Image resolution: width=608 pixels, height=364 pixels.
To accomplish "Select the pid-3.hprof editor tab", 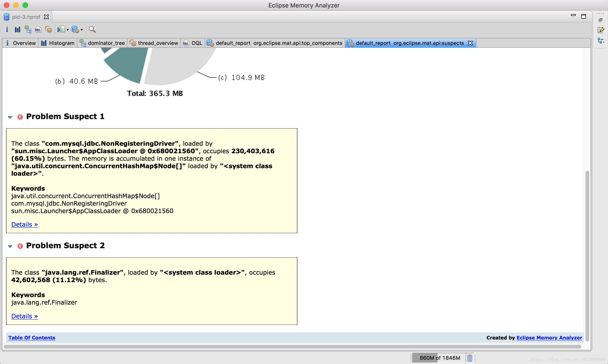I will [26, 17].
